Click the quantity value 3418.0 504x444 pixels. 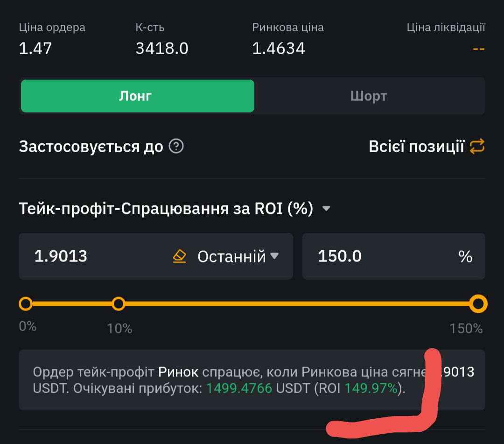(x=162, y=48)
